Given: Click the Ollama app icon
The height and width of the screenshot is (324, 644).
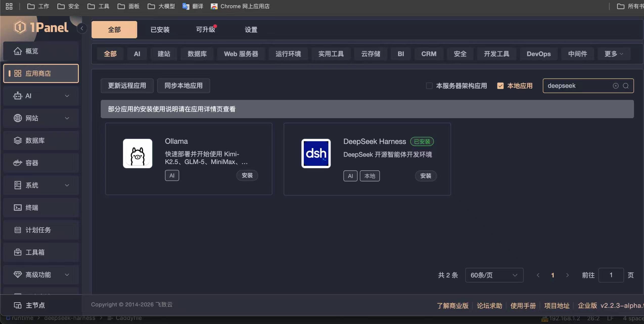Looking at the screenshot, I should (137, 153).
